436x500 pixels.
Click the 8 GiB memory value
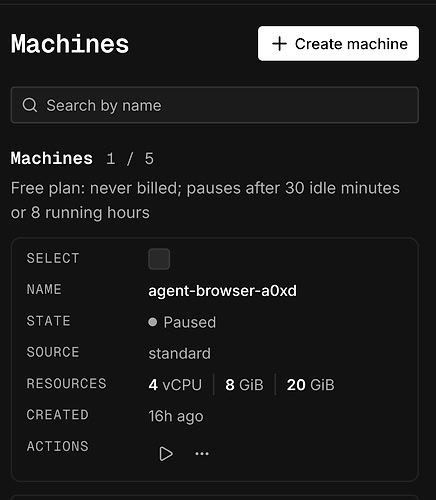244,385
